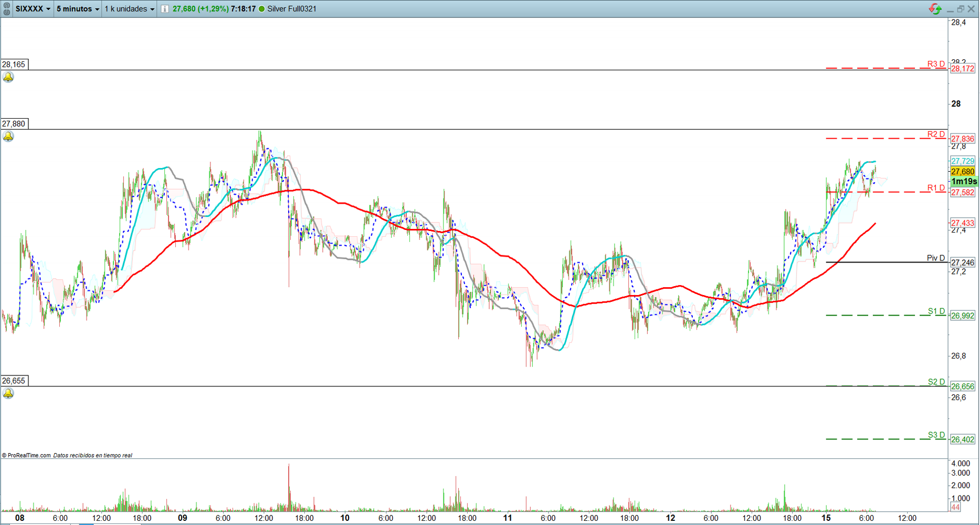Click the bold 28 price scale label

(956, 104)
